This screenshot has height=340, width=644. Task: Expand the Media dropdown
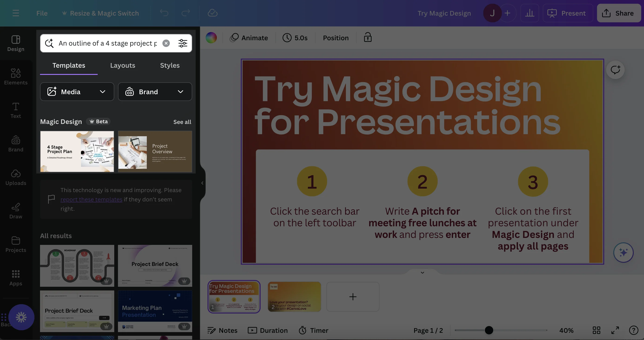pyautogui.click(x=77, y=92)
